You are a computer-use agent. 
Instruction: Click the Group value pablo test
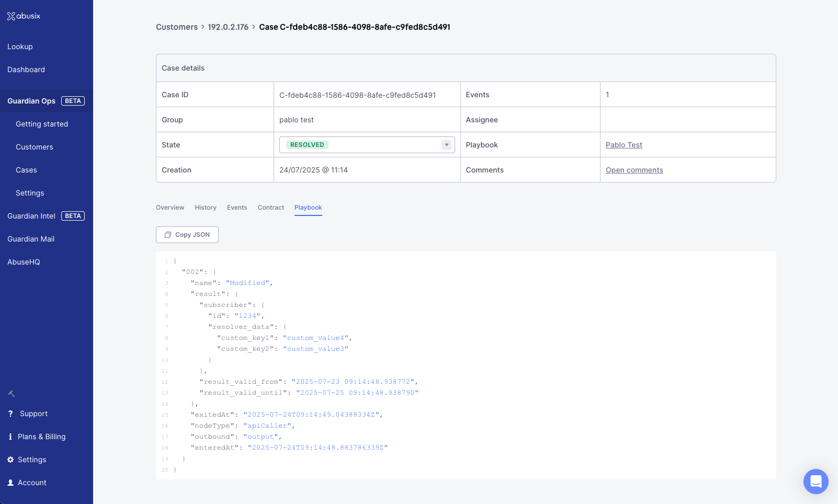coord(297,120)
